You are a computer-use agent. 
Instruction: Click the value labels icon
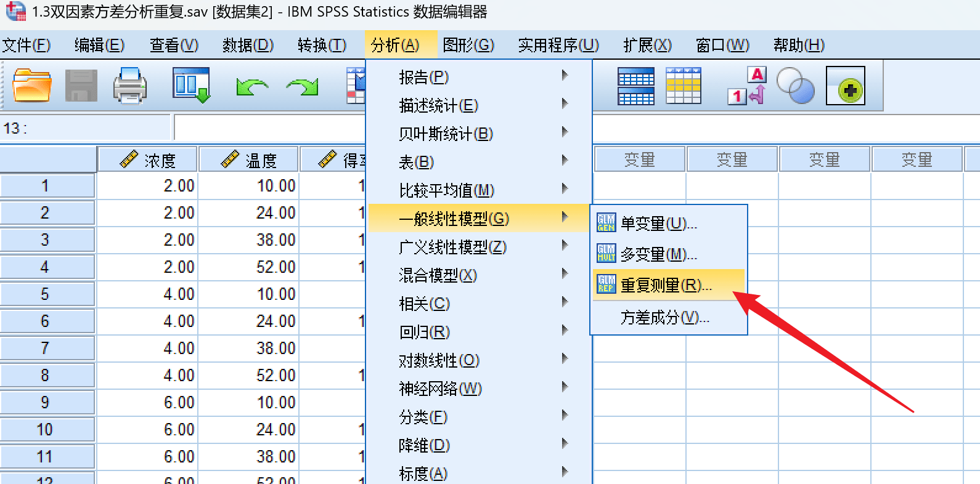[747, 86]
